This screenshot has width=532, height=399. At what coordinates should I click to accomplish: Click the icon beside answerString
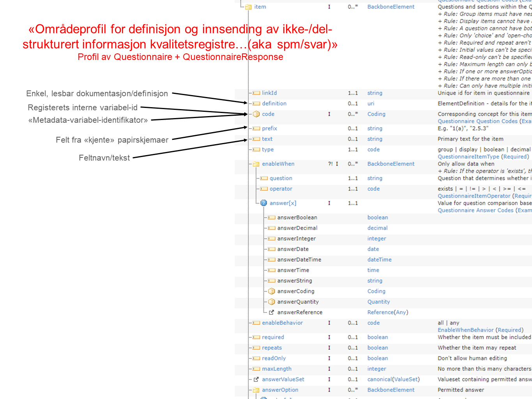(272, 281)
